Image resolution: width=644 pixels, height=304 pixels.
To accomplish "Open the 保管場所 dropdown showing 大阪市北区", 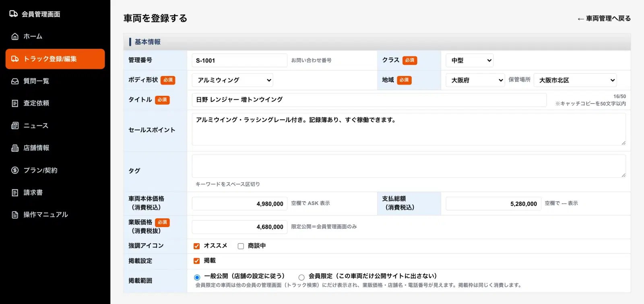I will [x=575, y=80].
